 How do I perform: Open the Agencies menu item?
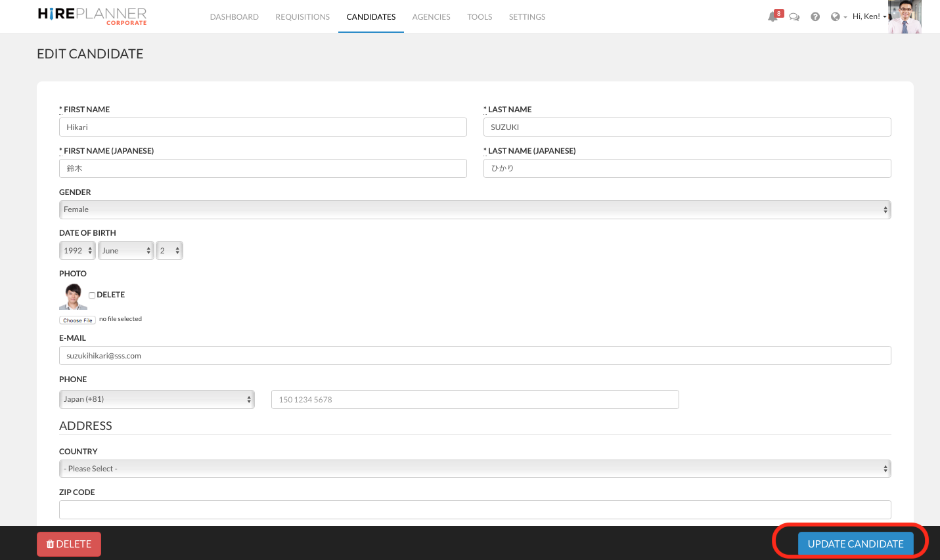(x=431, y=17)
